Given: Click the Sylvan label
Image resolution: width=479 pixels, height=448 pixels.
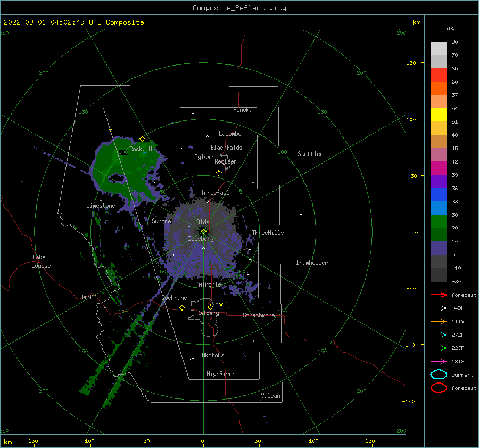Looking at the screenshot, I should 204,157.
